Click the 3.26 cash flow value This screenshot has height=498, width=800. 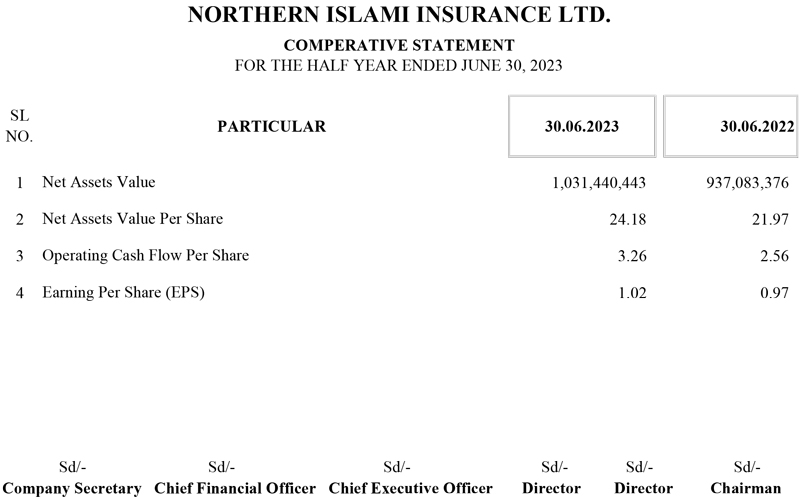(x=633, y=257)
